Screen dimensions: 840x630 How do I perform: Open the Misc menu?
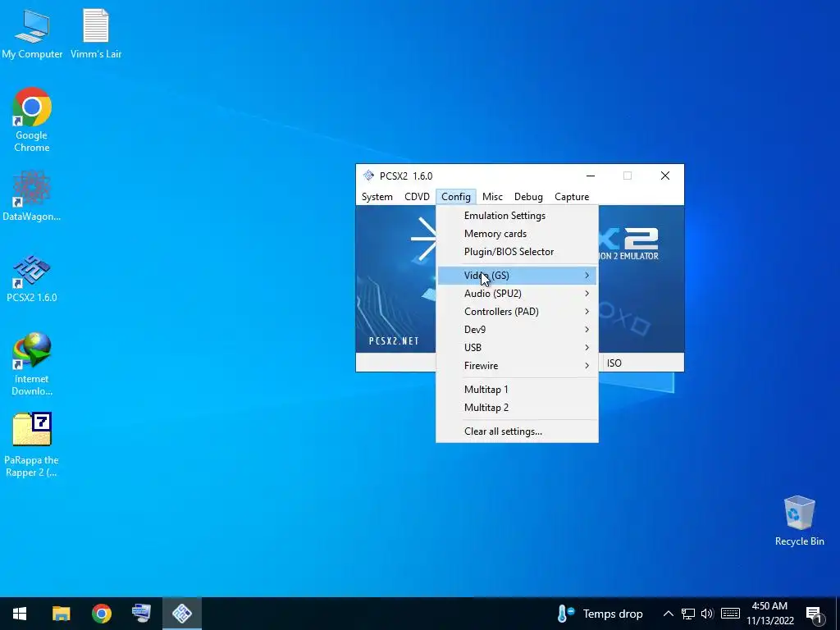492,197
